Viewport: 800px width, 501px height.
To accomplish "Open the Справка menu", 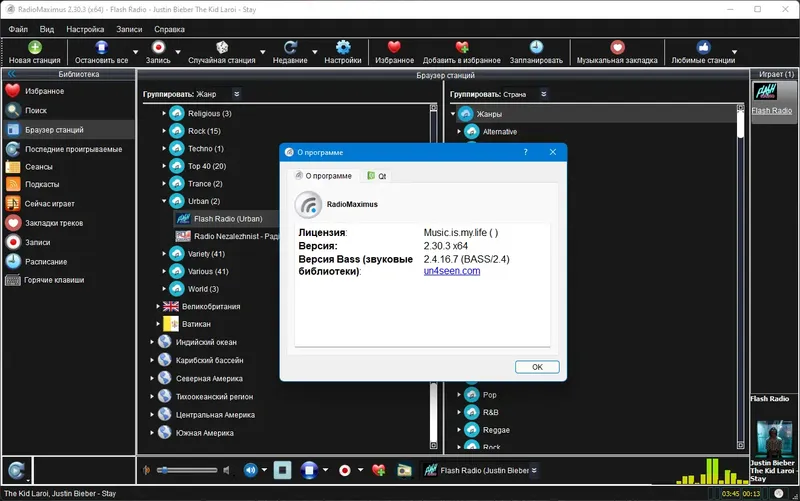I will [x=169, y=30].
